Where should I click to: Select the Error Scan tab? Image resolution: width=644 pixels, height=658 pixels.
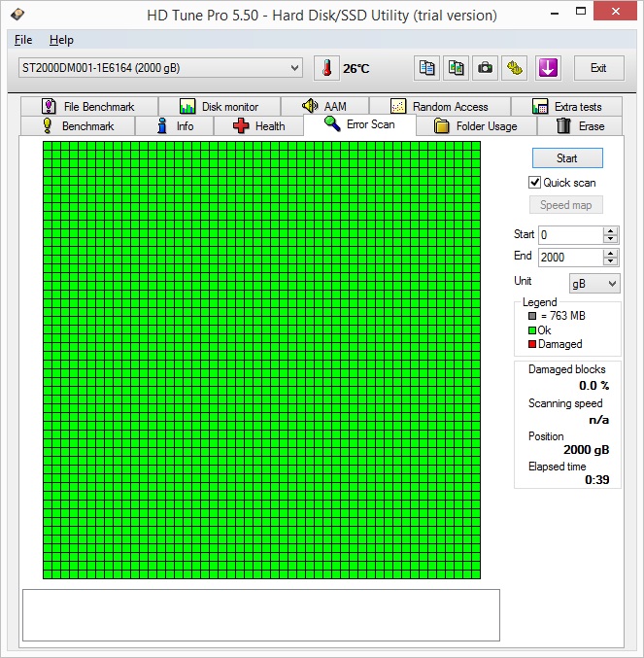tap(359, 124)
